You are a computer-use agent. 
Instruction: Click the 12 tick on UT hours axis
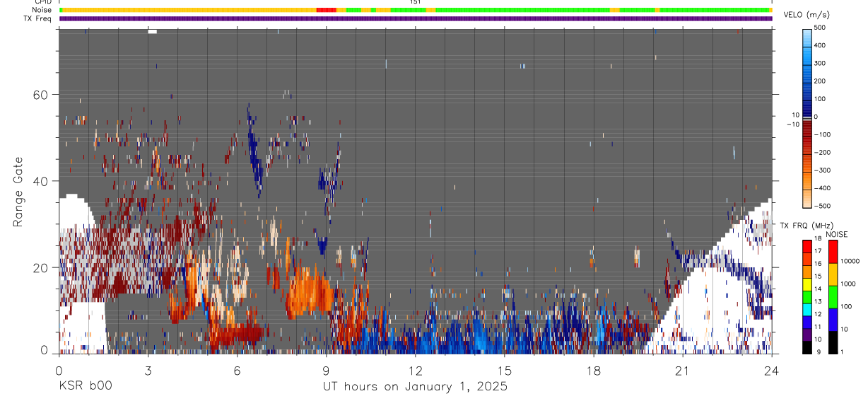pos(416,370)
